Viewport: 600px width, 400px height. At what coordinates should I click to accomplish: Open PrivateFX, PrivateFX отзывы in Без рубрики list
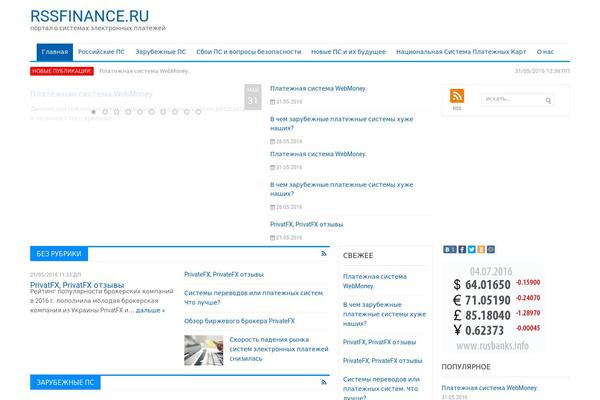(x=224, y=274)
